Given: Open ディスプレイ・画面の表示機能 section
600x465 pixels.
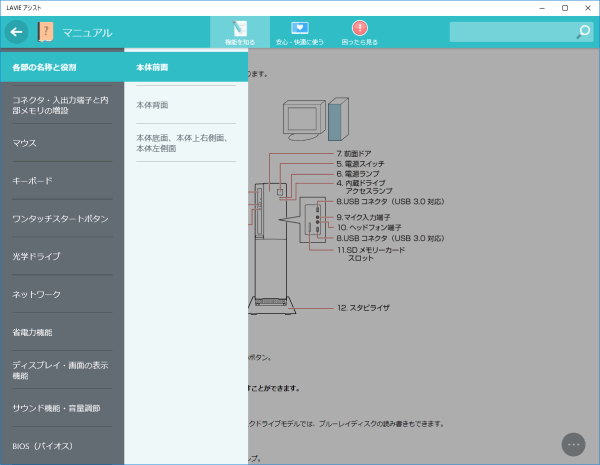Looking at the screenshot, I should (x=62, y=370).
